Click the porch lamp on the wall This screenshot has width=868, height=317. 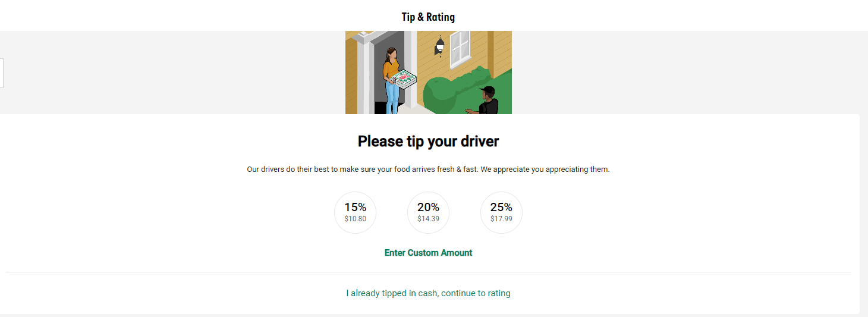pos(440,46)
